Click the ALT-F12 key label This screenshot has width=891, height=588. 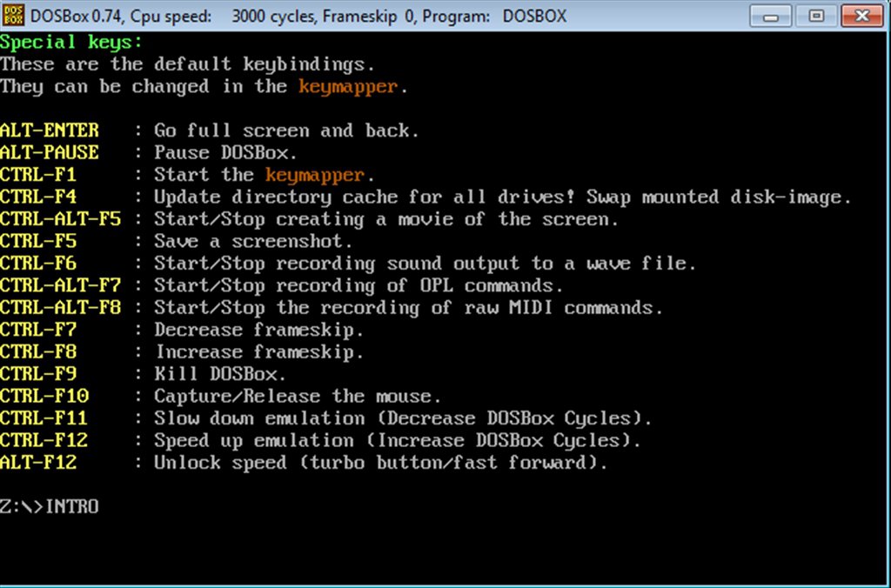[38, 463]
